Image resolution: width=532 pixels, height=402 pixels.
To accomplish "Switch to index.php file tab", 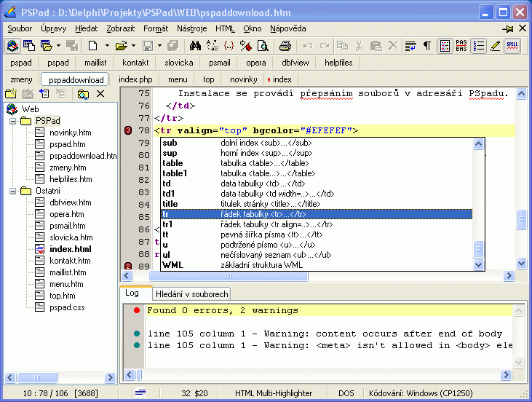I will point(135,79).
